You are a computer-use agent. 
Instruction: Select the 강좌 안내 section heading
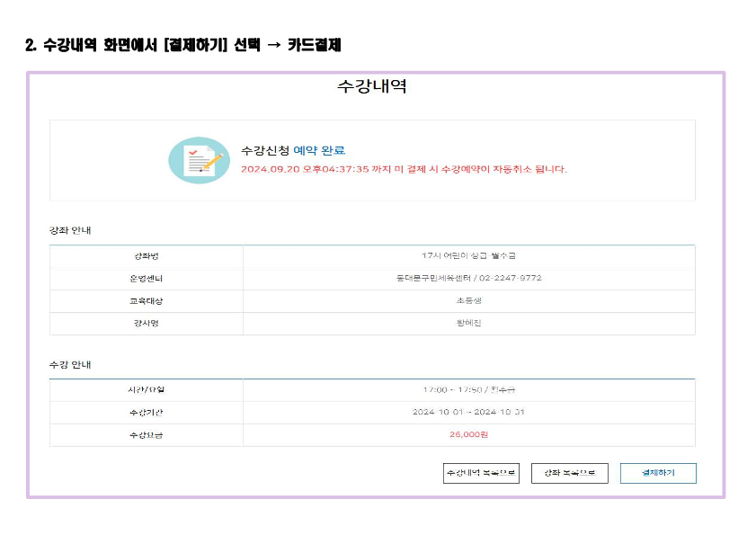70,231
